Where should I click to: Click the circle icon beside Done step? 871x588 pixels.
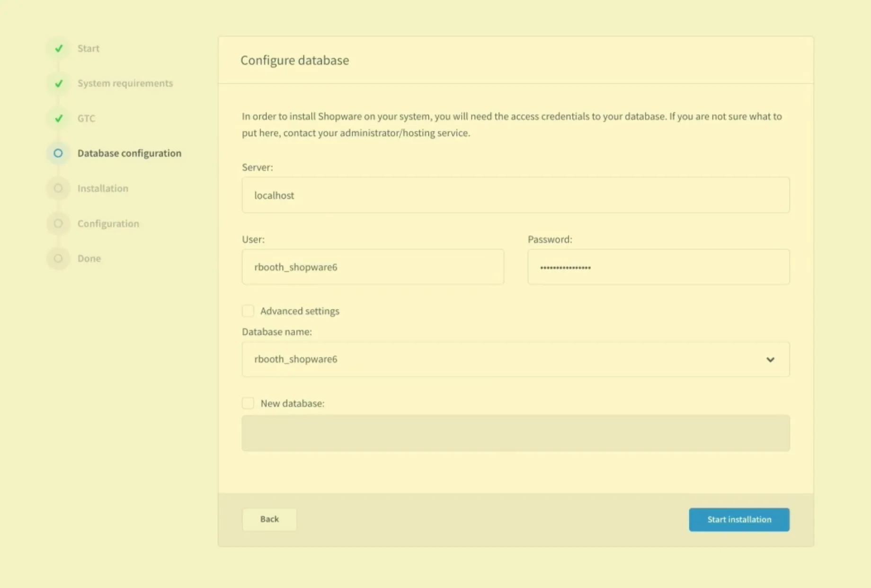(x=58, y=258)
